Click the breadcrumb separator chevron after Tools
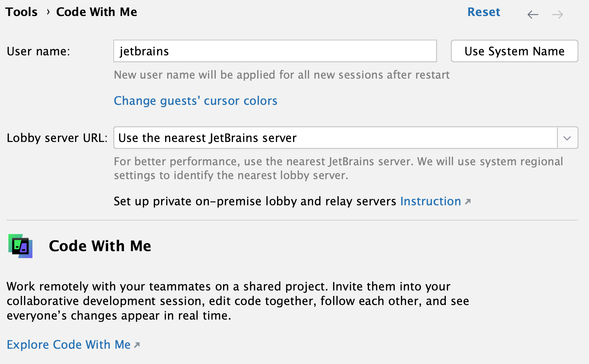Viewport: 589px width, 364px height. (x=48, y=12)
